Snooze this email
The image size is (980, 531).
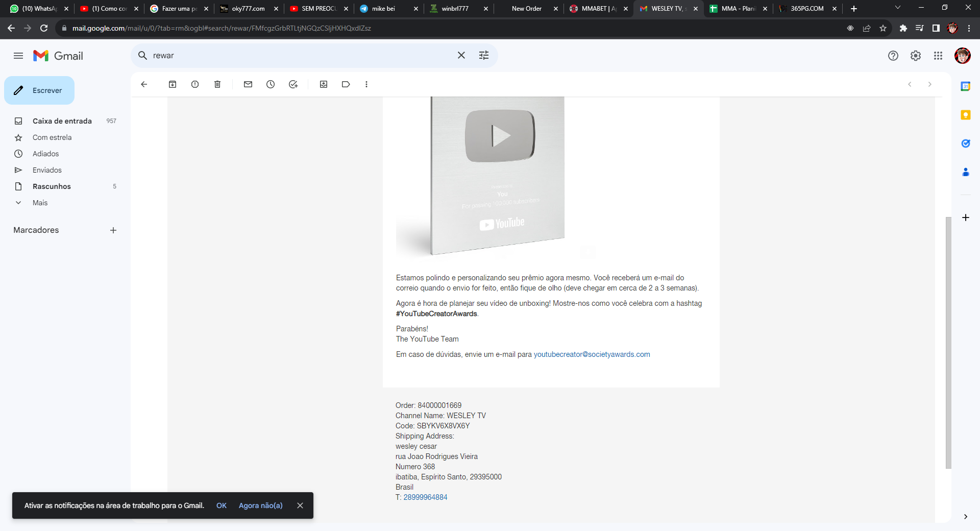(x=271, y=84)
